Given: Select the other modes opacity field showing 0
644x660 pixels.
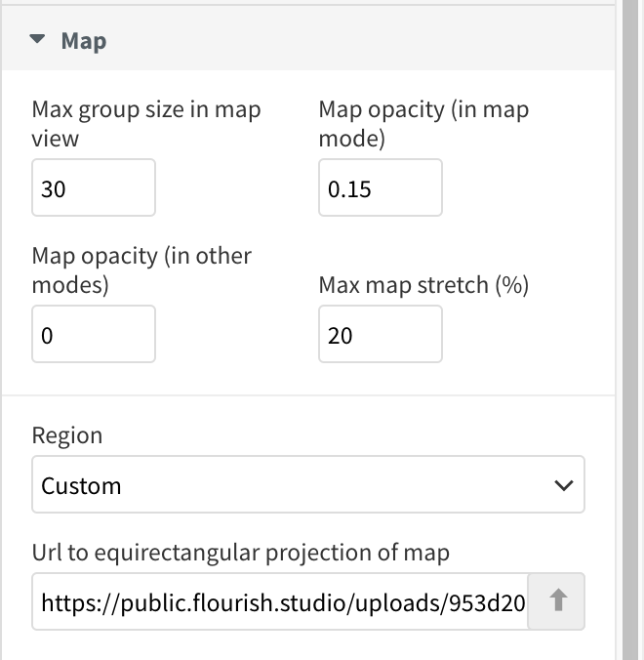Looking at the screenshot, I should coord(94,334).
